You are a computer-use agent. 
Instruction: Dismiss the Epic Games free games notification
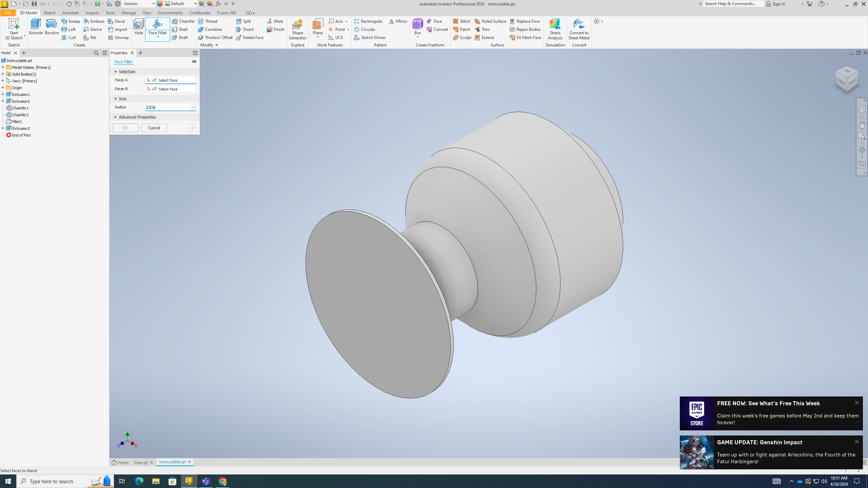pyautogui.click(x=857, y=403)
